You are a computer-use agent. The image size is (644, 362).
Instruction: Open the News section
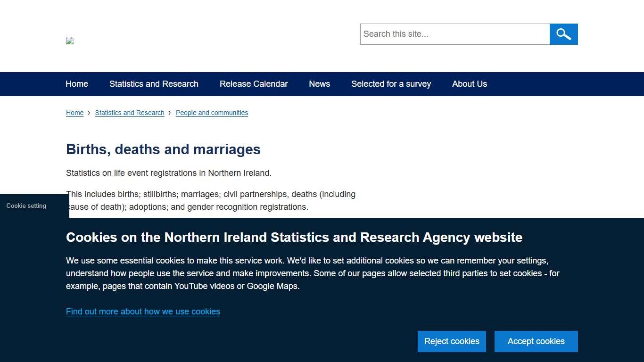click(x=319, y=84)
